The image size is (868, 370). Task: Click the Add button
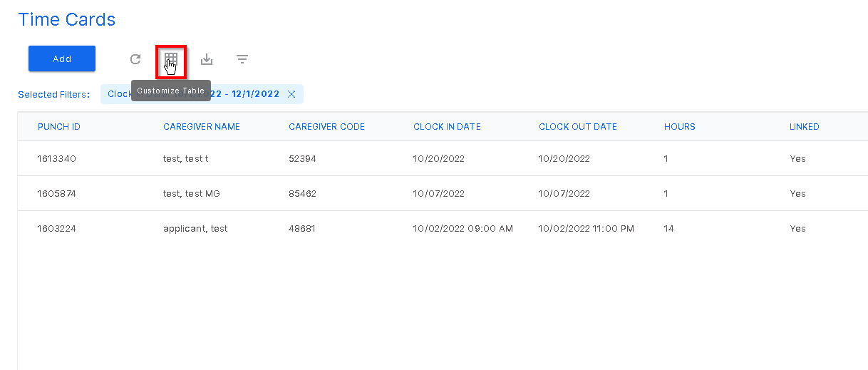pyautogui.click(x=62, y=58)
